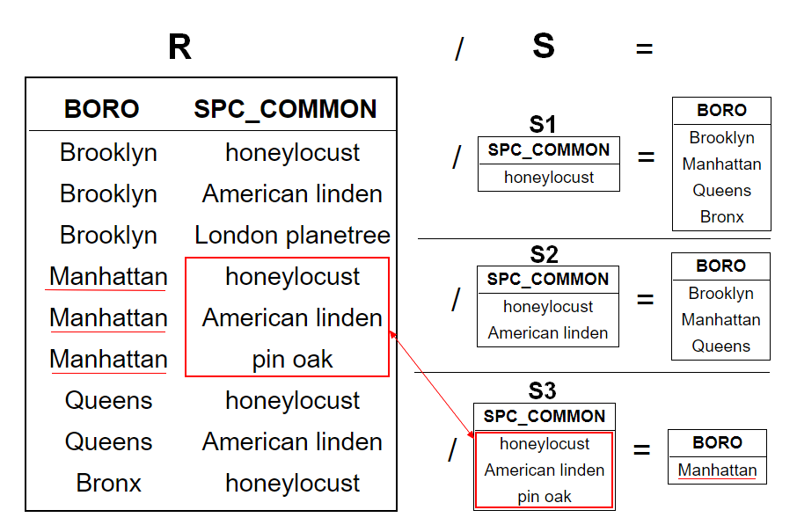Click the BORO header of S1's result
The height and width of the screenshot is (532, 797).
(x=721, y=111)
